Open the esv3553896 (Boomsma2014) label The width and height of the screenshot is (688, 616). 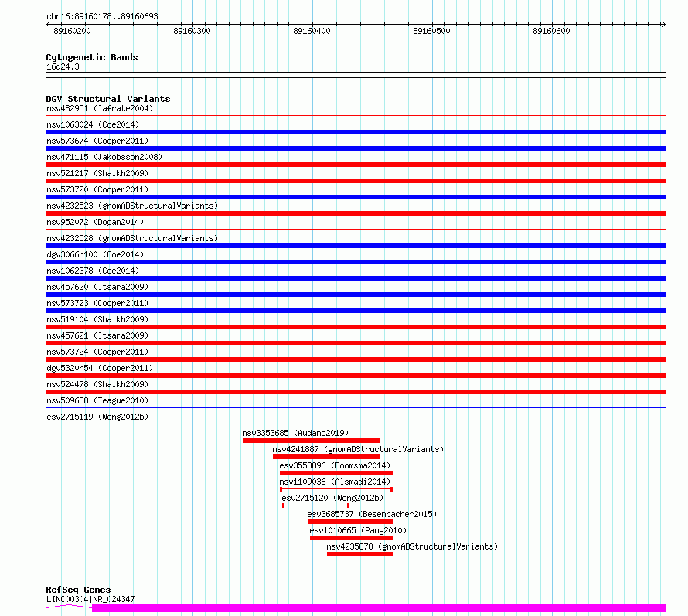[335, 465]
